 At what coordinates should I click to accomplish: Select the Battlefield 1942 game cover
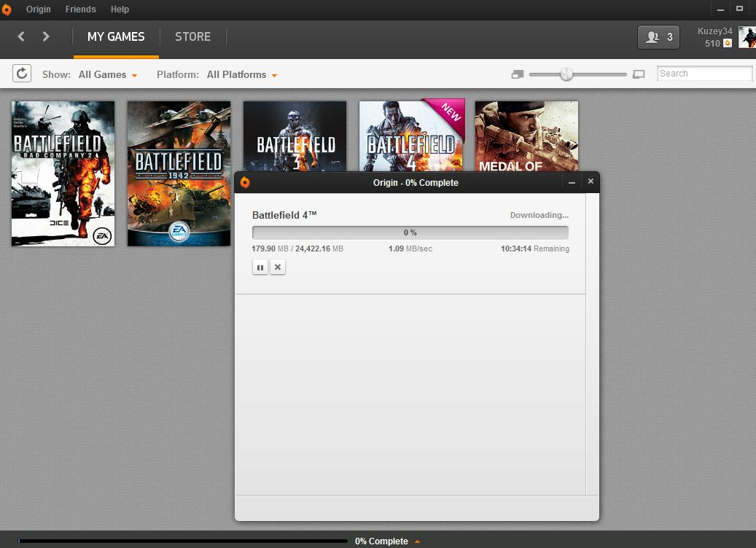click(x=179, y=173)
